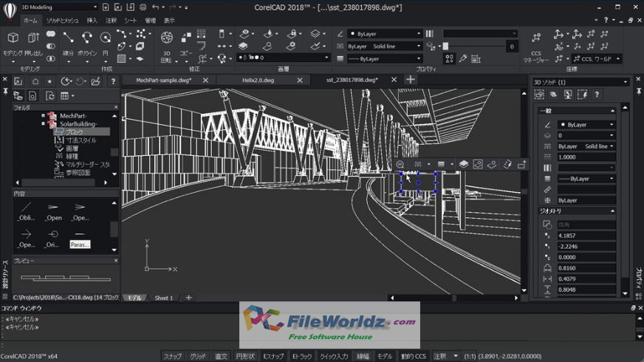This screenshot has height=362, width=644.
Task: Toggle 直交 ortho mode
Action: (222, 356)
